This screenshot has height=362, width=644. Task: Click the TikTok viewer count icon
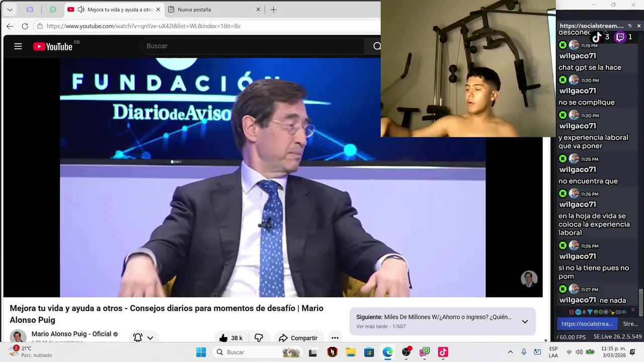click(x=597, y=37)
